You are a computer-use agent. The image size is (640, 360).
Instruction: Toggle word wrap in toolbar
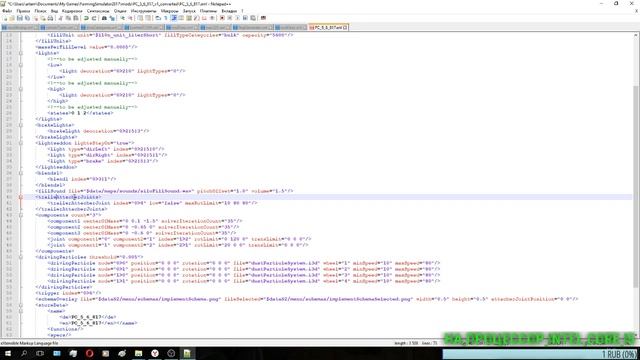158,18
